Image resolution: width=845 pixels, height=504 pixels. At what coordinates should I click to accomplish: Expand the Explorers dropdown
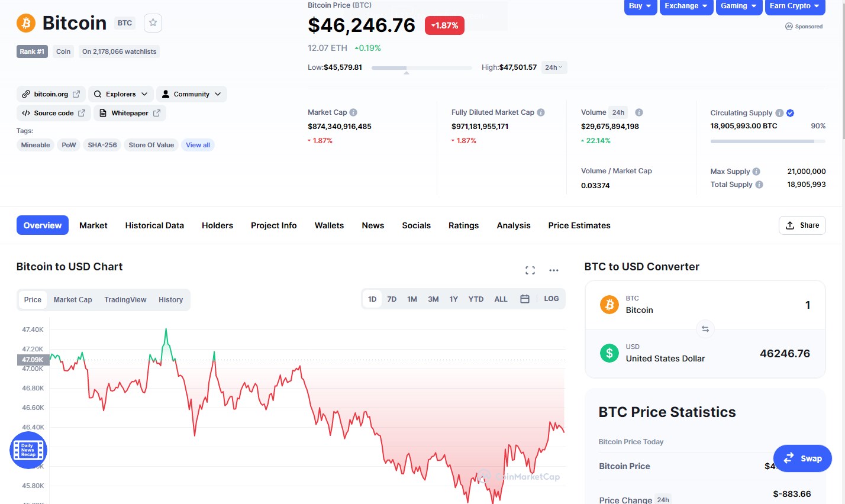click(x=121, y=94)
